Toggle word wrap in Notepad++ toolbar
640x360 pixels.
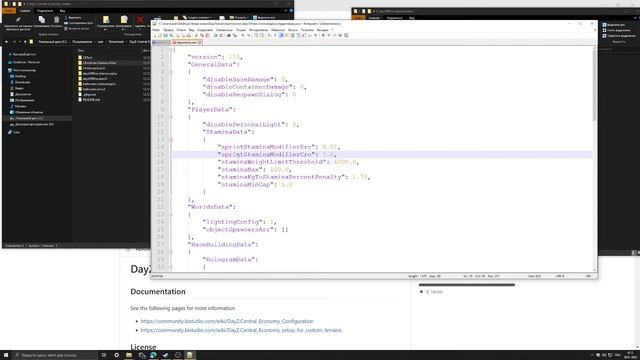[x=269, y=36]
